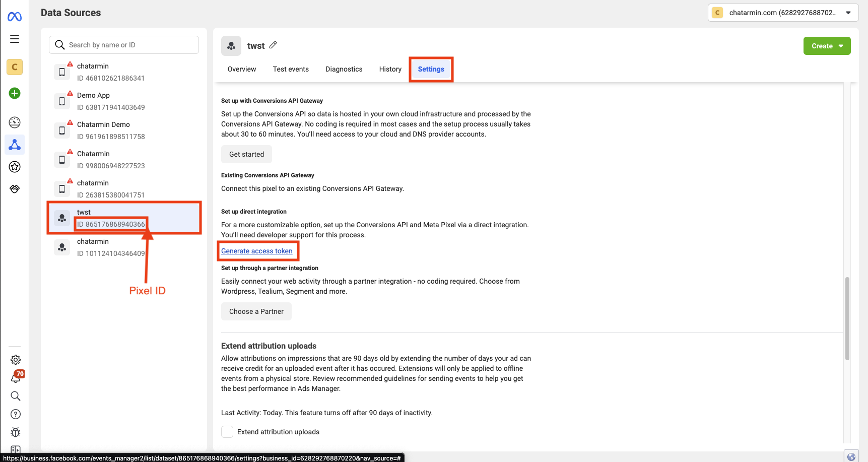Open the green Create dropdown button
Viewport: 868px width, 462px height.
[827, 46]
